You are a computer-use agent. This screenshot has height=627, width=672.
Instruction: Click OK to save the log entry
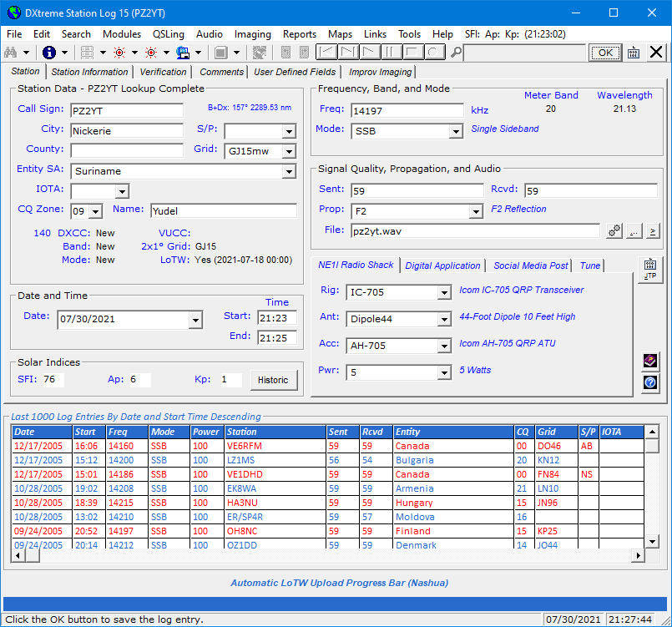pyautogui.click(x=604, y=52)
